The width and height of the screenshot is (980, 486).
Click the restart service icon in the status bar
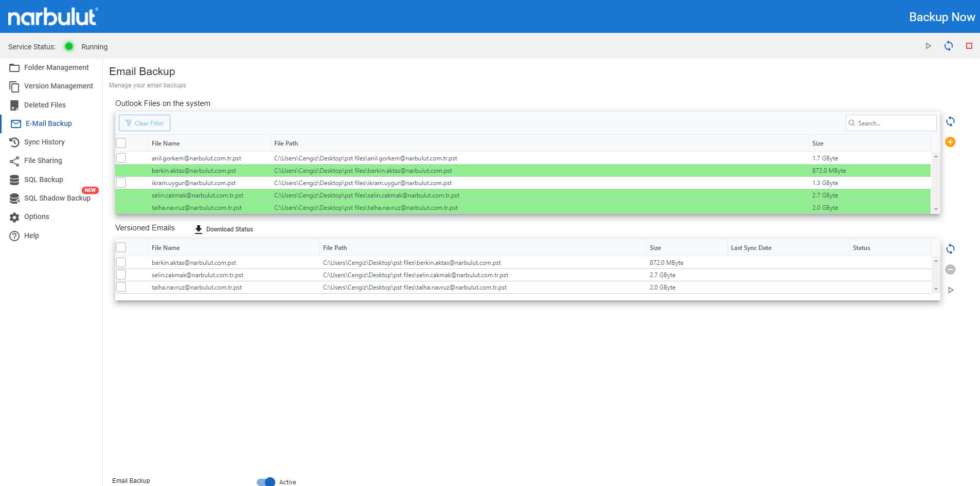pyautogui.click(x=948, y=46)
